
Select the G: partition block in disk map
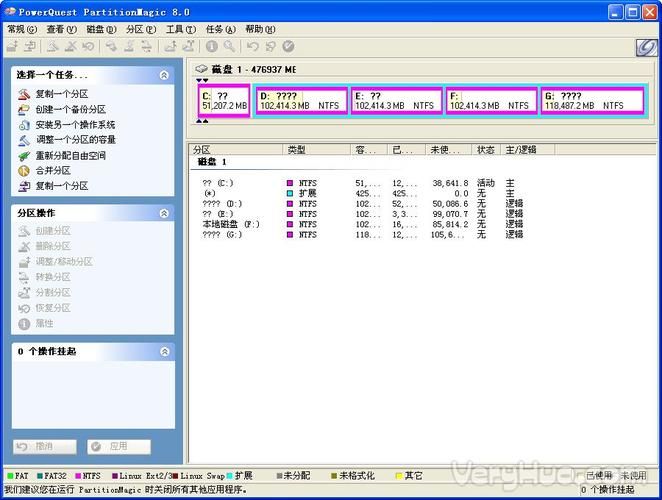point(592,101)
